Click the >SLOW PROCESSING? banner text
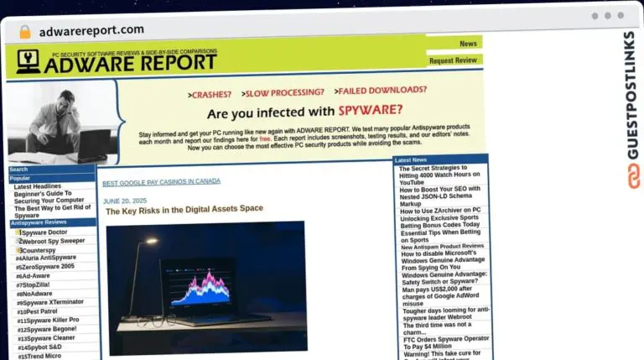The image size is (644, 360). (x=283, y=93)
